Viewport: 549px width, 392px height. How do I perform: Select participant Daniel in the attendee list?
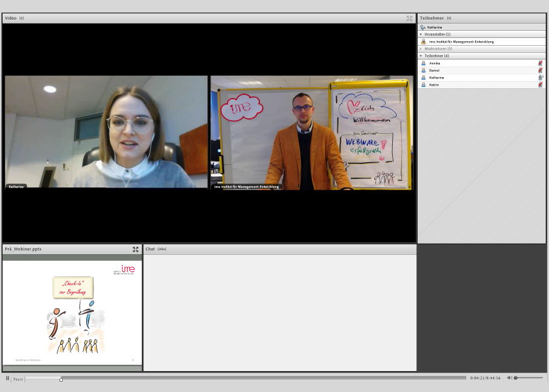pos(482,71)
